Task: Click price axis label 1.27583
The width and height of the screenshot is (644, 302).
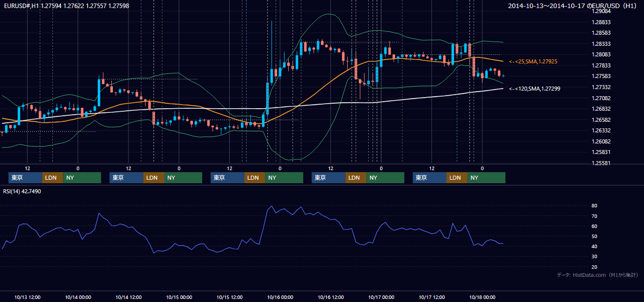Action: (601, 77)
